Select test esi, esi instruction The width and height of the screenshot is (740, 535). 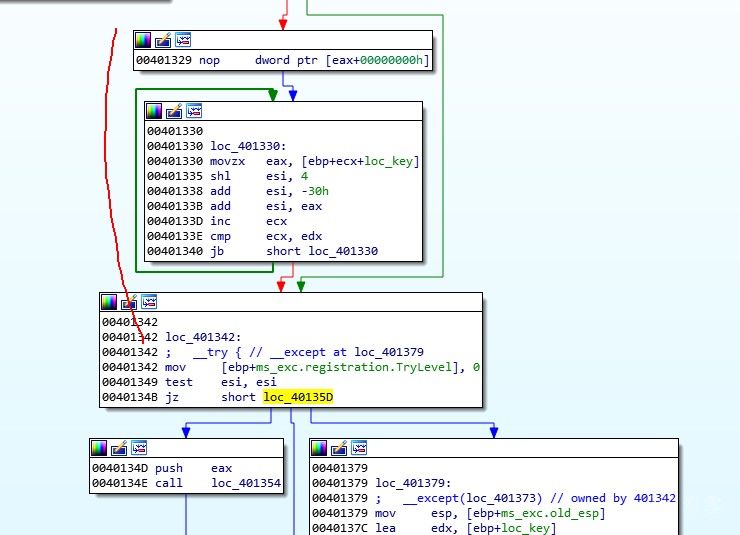pos(189,382)
